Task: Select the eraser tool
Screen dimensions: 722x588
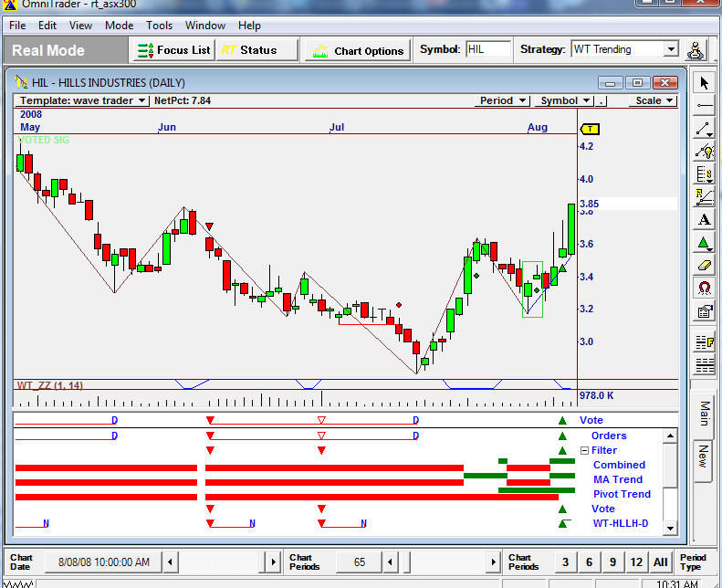Action: (x=704, y=265)
